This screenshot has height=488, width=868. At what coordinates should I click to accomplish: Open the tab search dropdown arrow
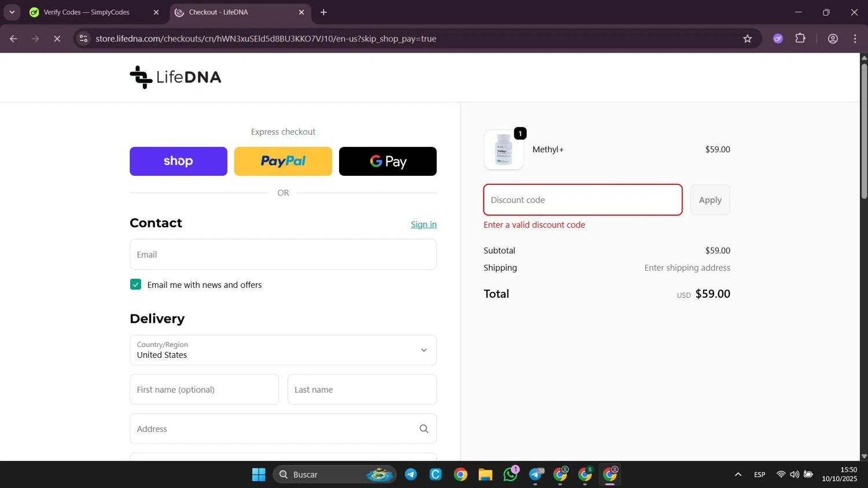click(x=12, y=12)
